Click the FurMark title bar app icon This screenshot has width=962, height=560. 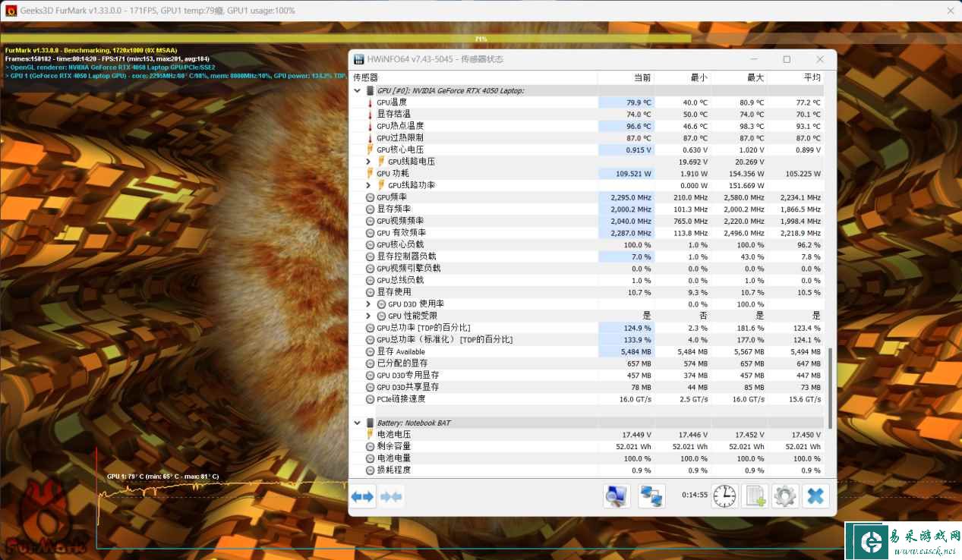point(11,11)
